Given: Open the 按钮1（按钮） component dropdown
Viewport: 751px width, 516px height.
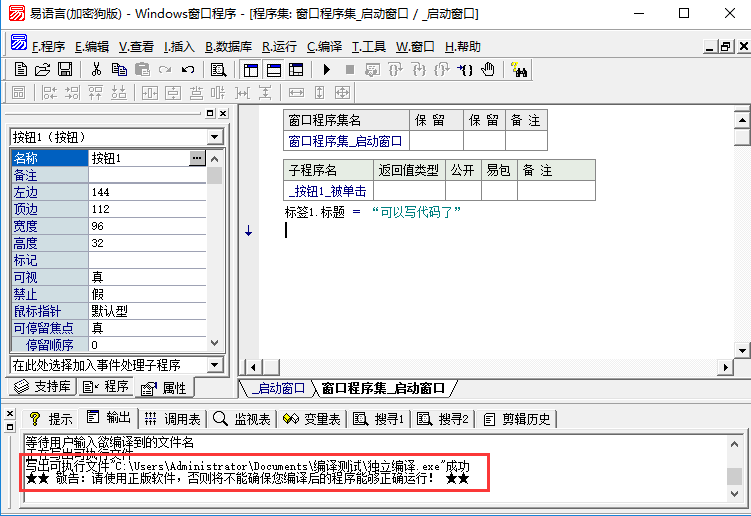Looking at the screenshot, I should (x=215, y=137).
